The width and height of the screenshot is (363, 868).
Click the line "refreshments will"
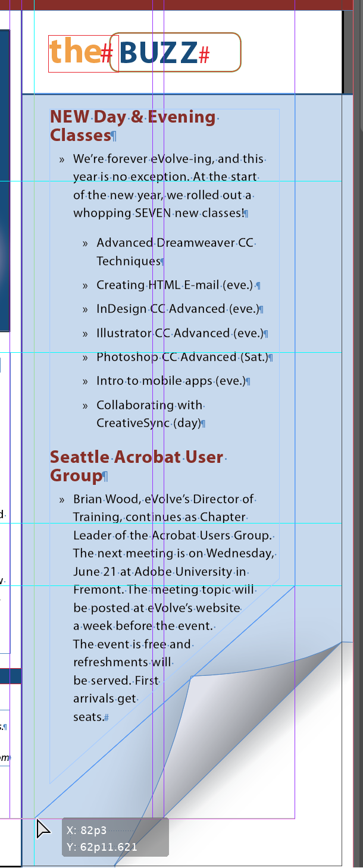point(122,662)
